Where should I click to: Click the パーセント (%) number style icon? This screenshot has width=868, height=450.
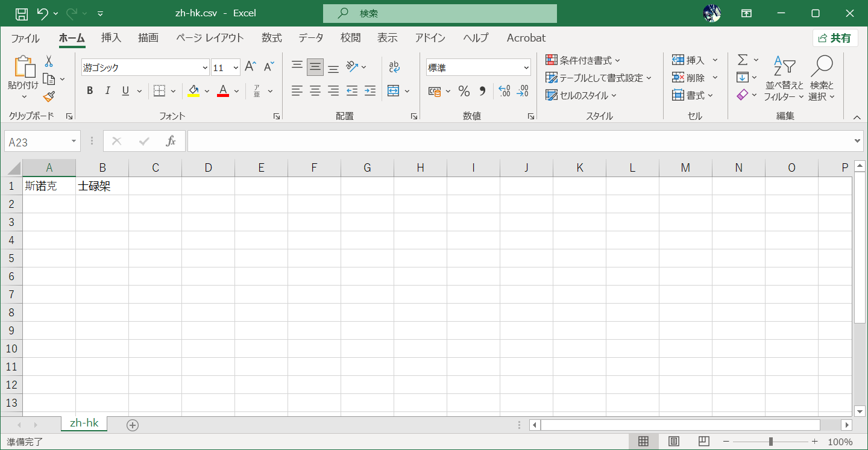click(x=464, y=91)
